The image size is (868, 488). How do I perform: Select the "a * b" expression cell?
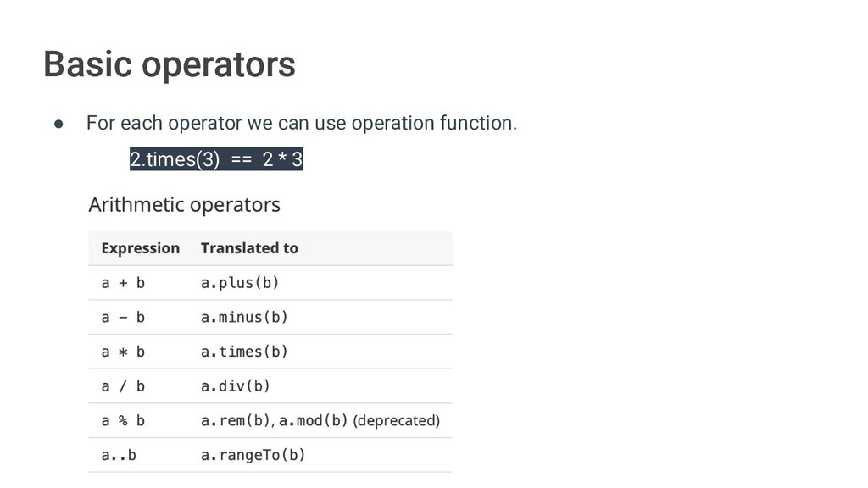pyautogui.click(x=123, y=352)
